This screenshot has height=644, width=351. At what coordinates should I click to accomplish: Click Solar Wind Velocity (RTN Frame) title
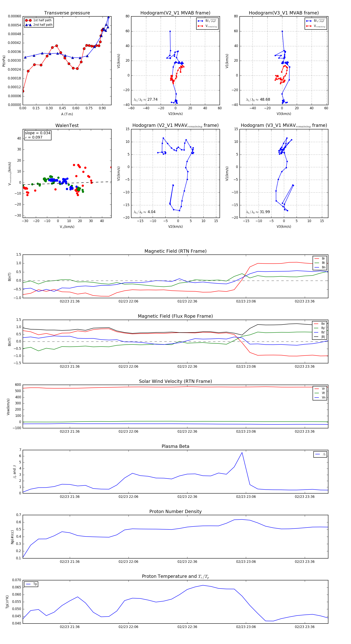tap(175, 382)
